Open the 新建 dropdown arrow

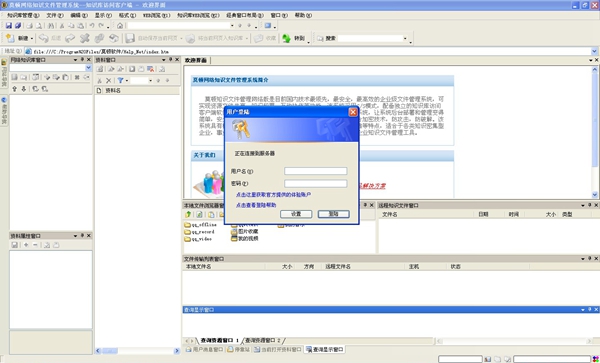(32, 38)
